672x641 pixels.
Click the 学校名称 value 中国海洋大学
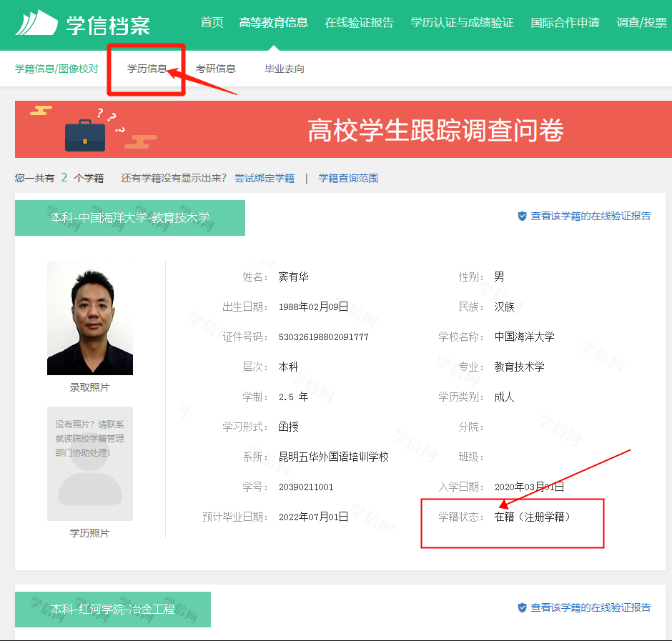524,337
